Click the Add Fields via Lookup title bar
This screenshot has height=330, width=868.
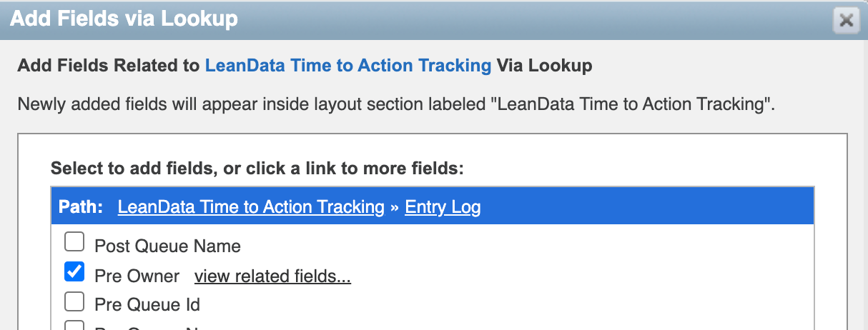coord(429,19)
